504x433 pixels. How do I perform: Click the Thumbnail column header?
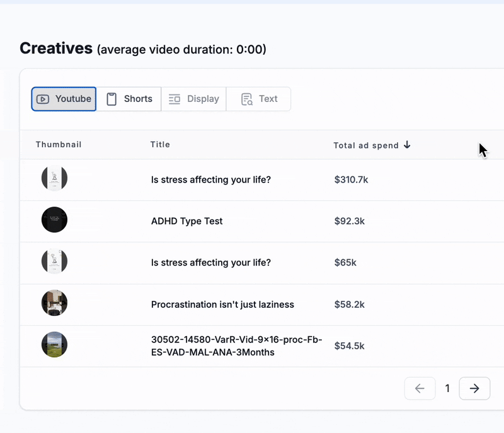(59, 145)
